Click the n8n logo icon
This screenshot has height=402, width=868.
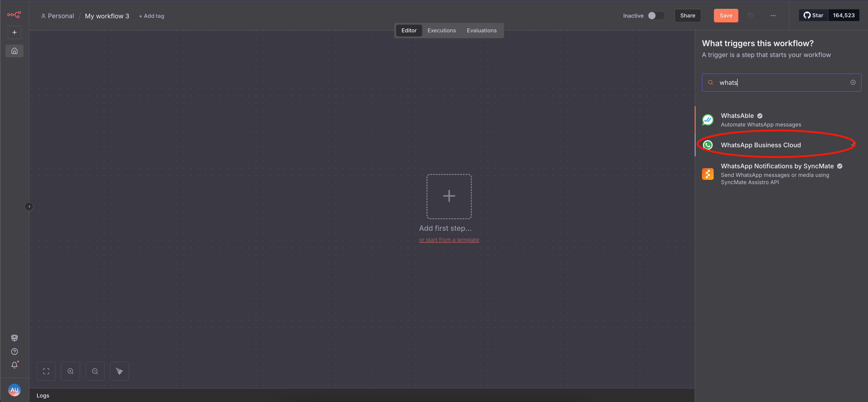coord(14,15)
